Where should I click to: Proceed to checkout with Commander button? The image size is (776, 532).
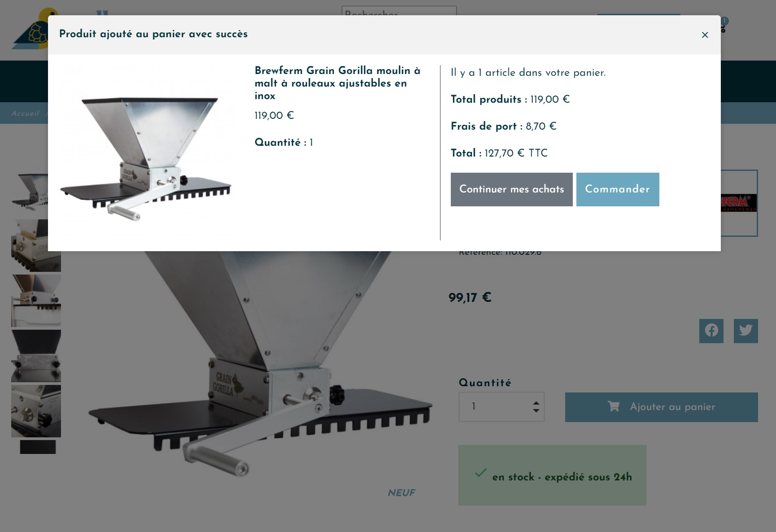point(618,189)
